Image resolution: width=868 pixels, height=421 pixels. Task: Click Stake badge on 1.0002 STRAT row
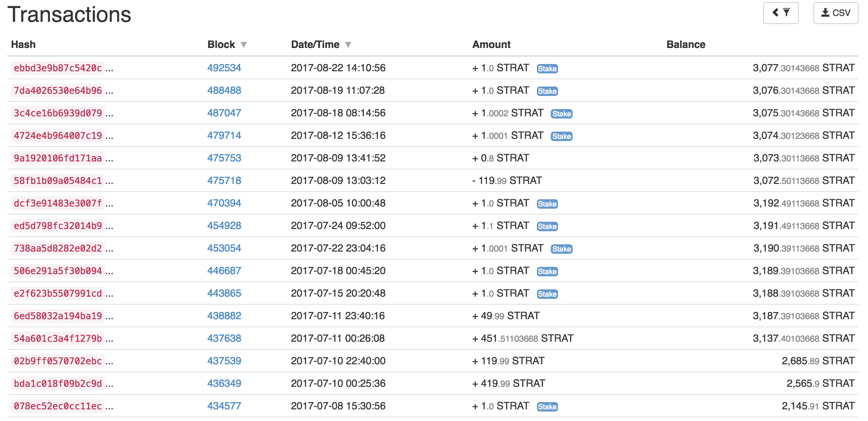[x=562, y=114]
